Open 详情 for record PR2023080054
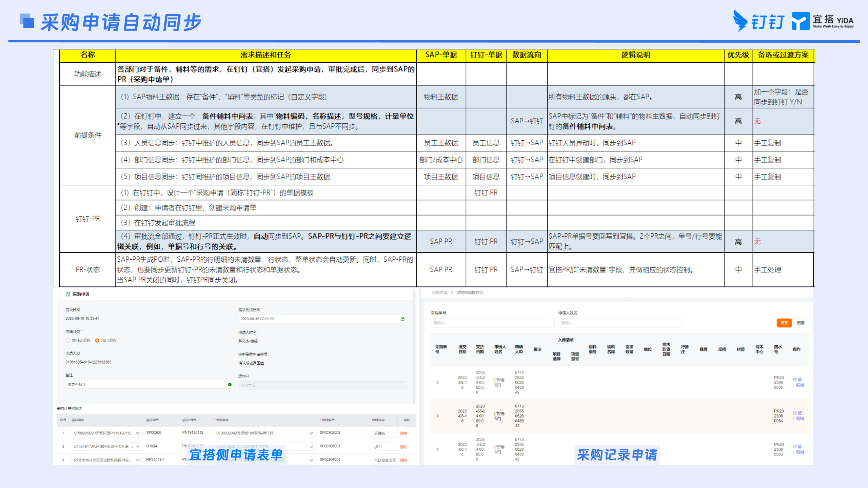 click(797, 413)
